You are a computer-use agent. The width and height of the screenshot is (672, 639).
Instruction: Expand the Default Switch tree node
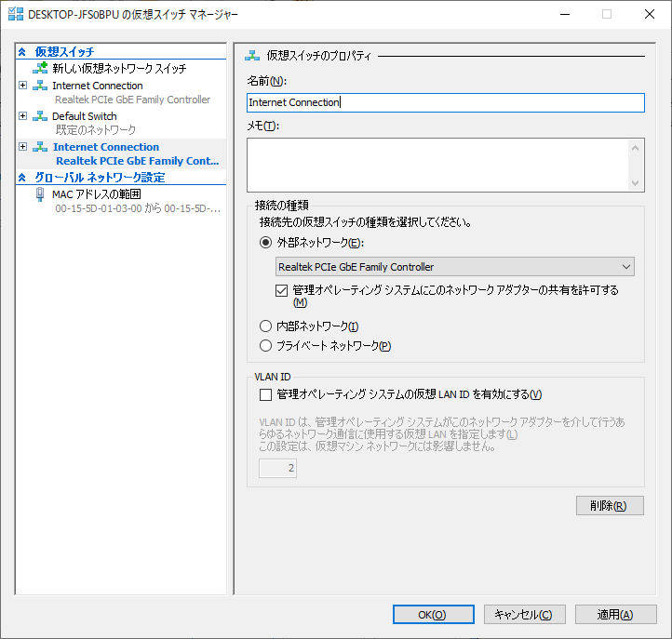coord(23,115)
